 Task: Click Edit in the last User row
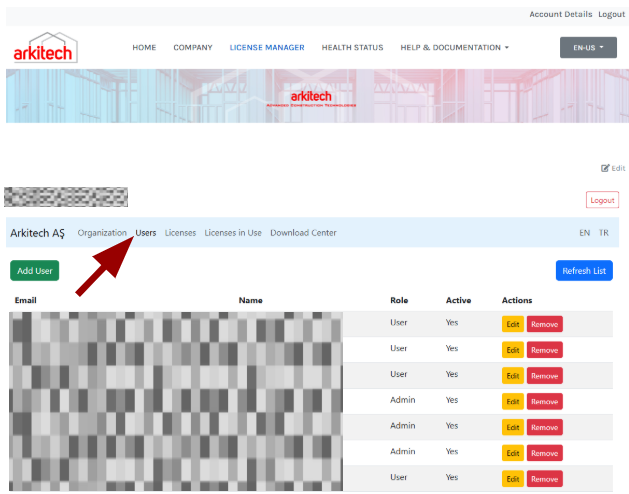click(513, 479)
